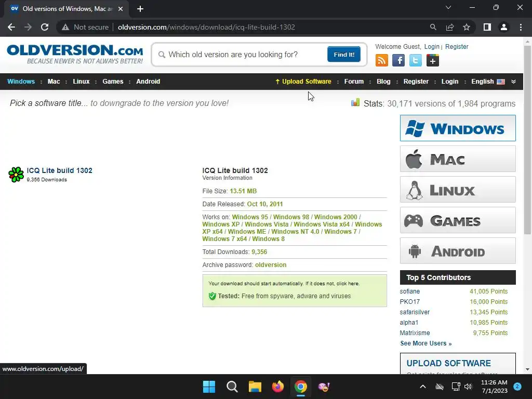Image resolution: width=532 pixels, height=399 pixels.
Task: Click the Not secure warning icon
Action: [x=65, y=27]
